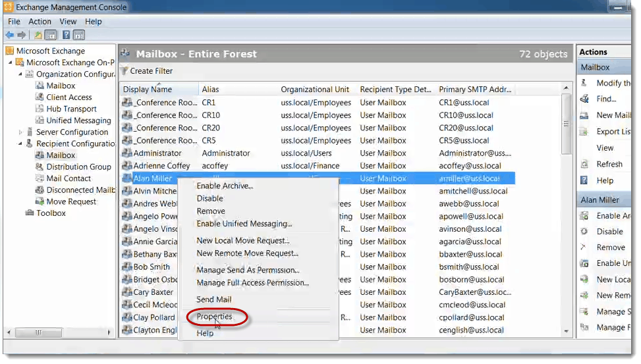Choose Enable Unified Messaging context entry
Viewport: 641px width, 364px height.
click(244, 224)
